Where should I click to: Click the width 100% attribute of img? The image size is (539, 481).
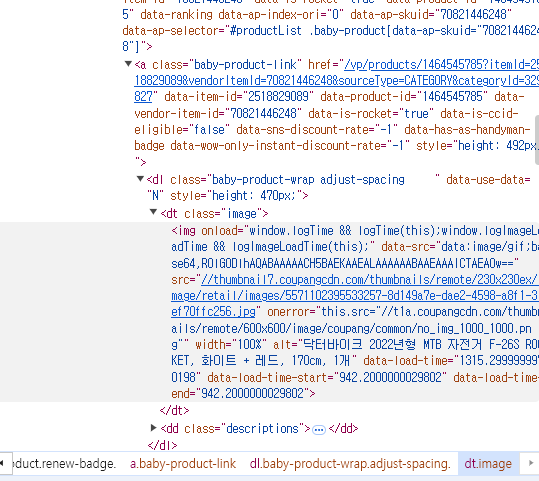[231, 344]
